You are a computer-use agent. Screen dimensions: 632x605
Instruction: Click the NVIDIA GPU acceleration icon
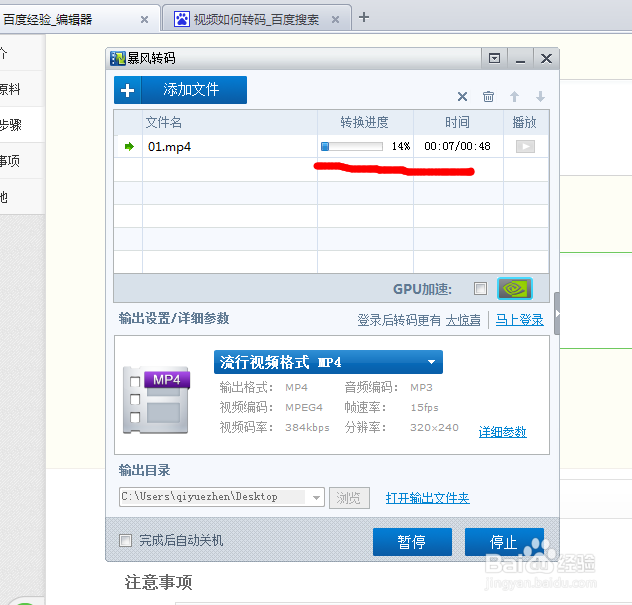pyautogui.click(x=515, y=289)
